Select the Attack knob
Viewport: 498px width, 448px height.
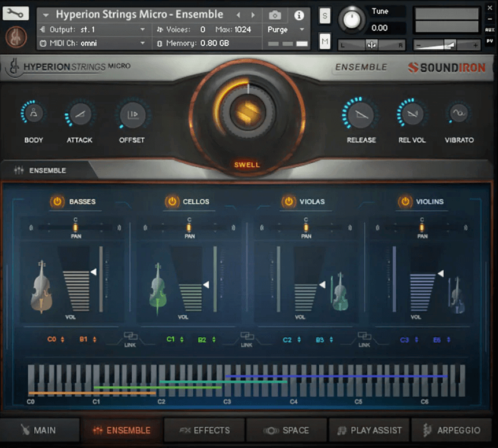[x=80, y=115]
